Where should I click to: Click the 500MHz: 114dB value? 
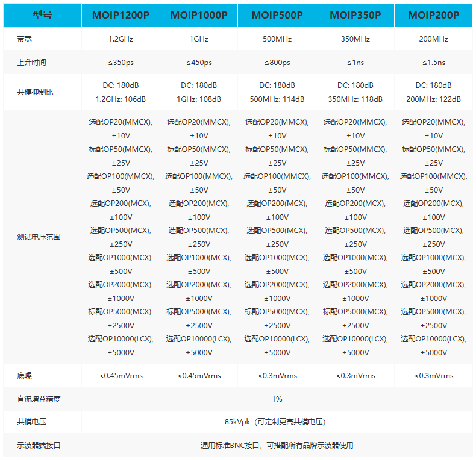[277, 99]
